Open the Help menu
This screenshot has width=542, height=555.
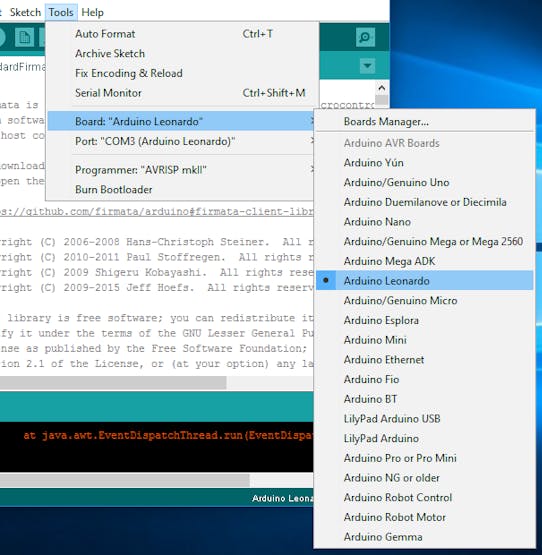click(x=92, y=12)
